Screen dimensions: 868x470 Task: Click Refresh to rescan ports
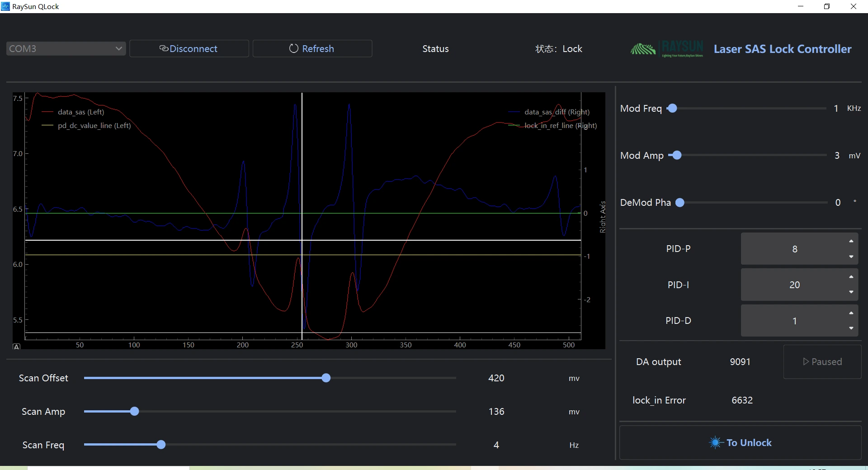click(x=312, y=48)
